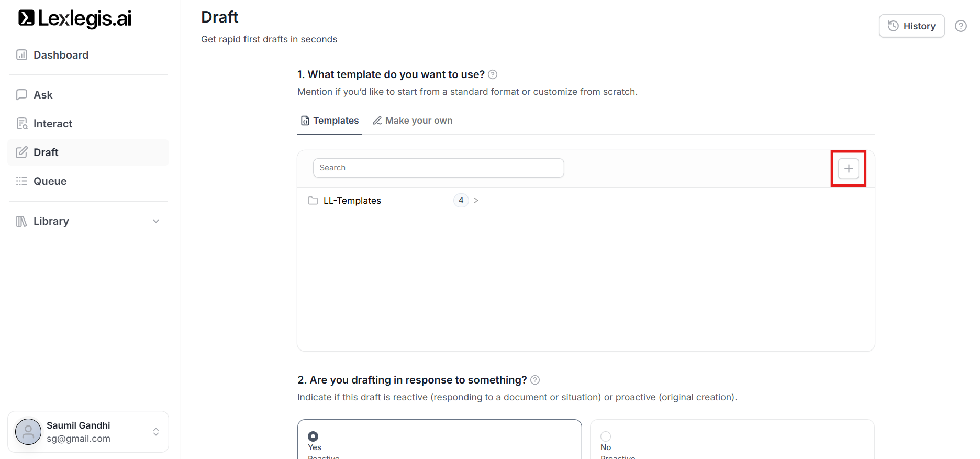Expand the Library menu chevron

pos(156,221)
